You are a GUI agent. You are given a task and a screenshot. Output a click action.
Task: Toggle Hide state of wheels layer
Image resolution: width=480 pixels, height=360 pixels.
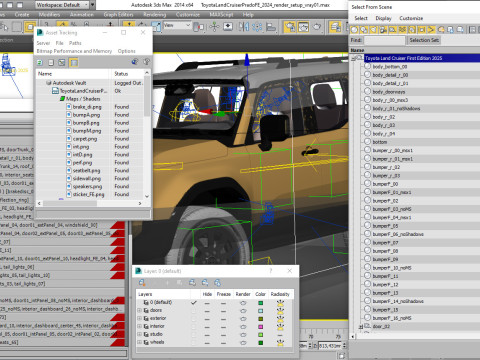coord(207,343)
